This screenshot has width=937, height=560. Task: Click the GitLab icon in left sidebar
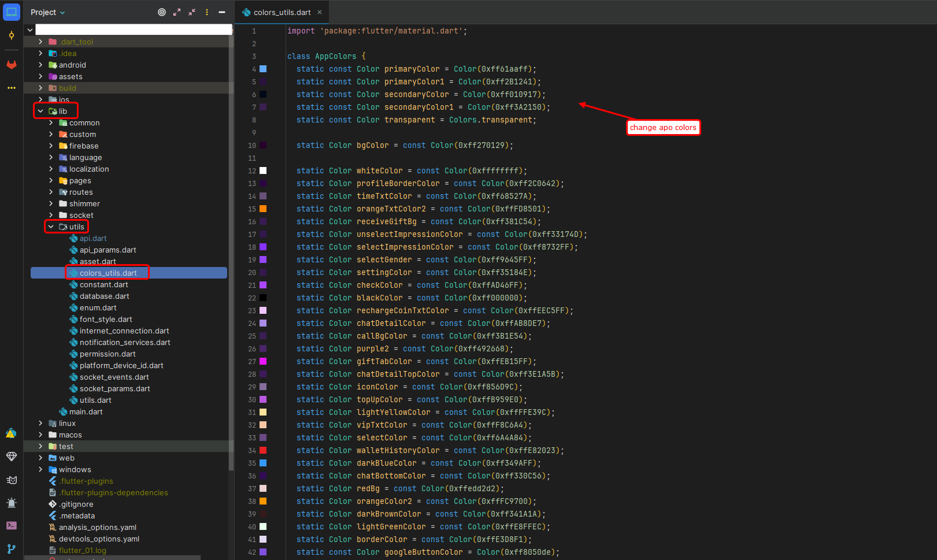11,64
